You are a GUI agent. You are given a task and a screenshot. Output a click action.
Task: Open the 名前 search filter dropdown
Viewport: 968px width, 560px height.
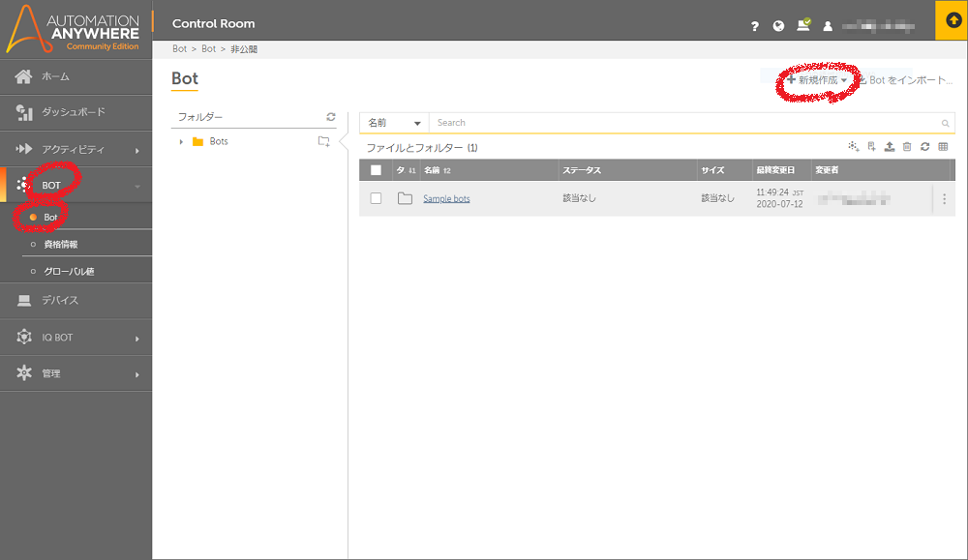[x=394, y=123]
